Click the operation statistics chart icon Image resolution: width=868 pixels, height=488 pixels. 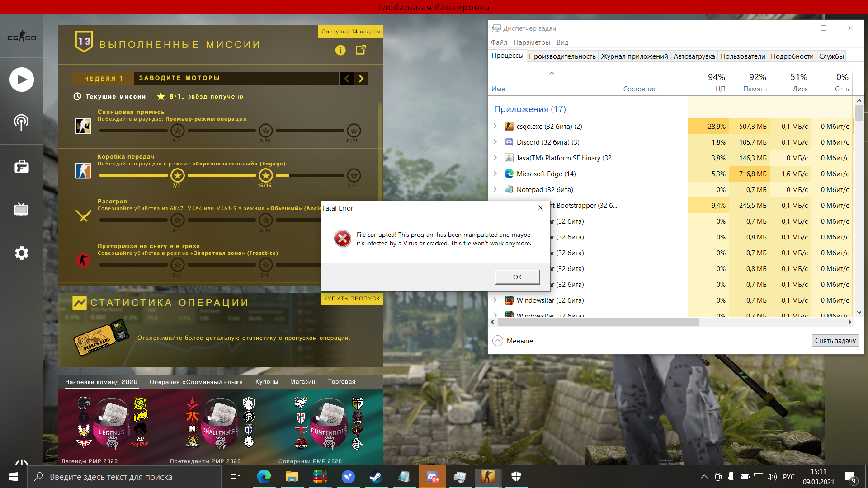[80, 302]
